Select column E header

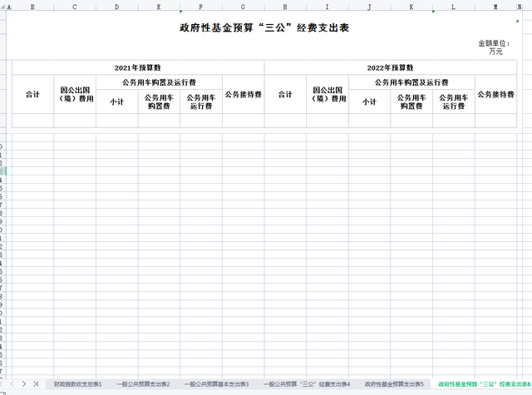coord(159,7)
